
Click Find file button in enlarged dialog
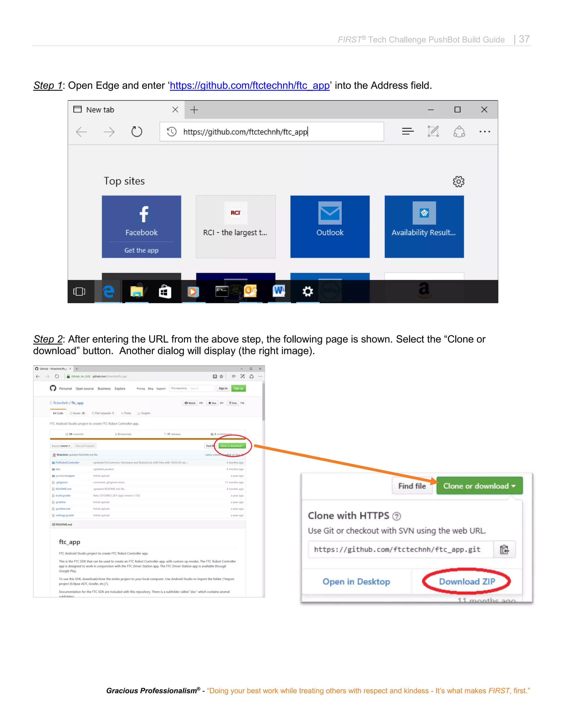pyautogui.click(x=412, y=486)
